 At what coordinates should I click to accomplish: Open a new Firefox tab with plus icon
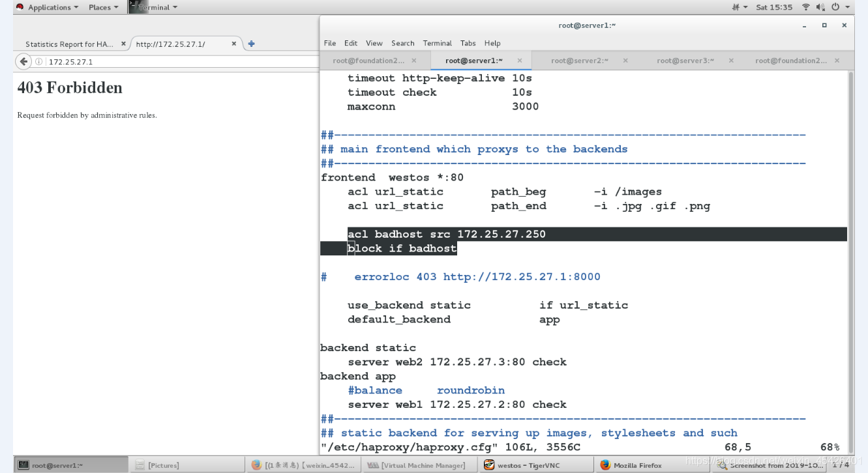[251, 44]
